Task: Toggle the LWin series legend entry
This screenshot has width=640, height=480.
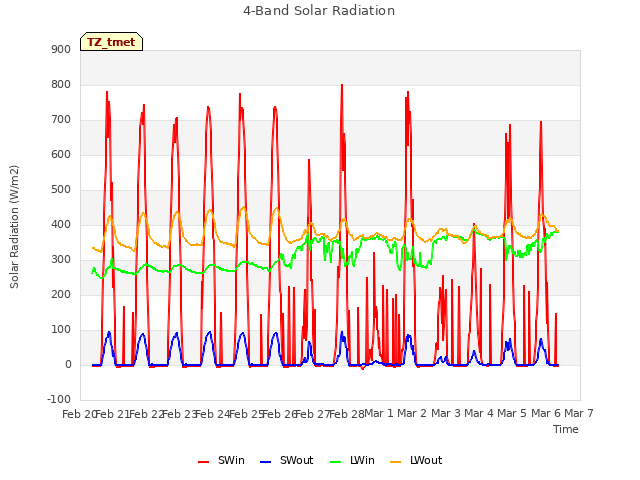Action: (x=352, y=460)
